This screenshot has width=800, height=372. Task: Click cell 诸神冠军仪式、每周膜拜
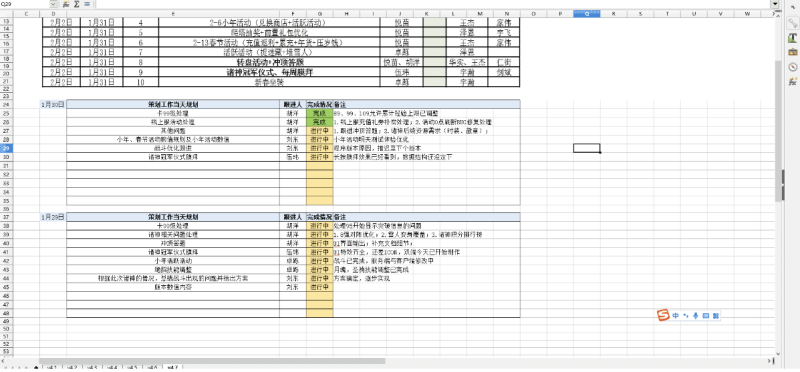click(269, 72)
